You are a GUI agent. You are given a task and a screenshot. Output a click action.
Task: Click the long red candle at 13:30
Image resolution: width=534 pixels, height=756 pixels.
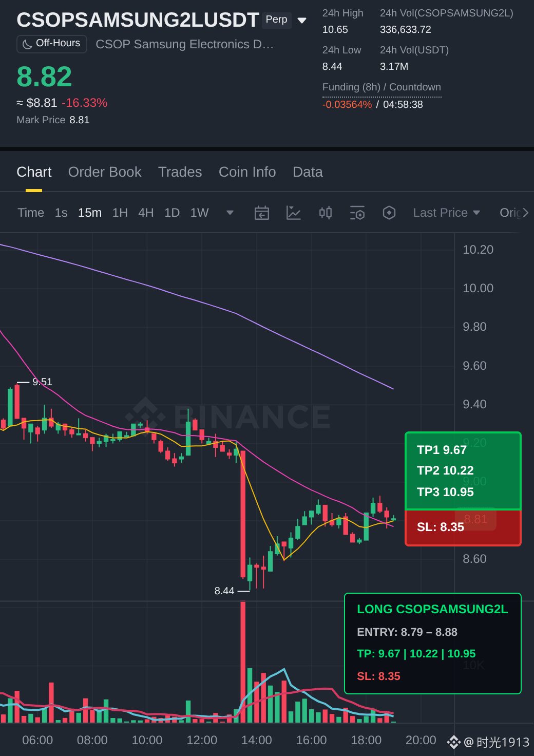[x=243, y=514]
